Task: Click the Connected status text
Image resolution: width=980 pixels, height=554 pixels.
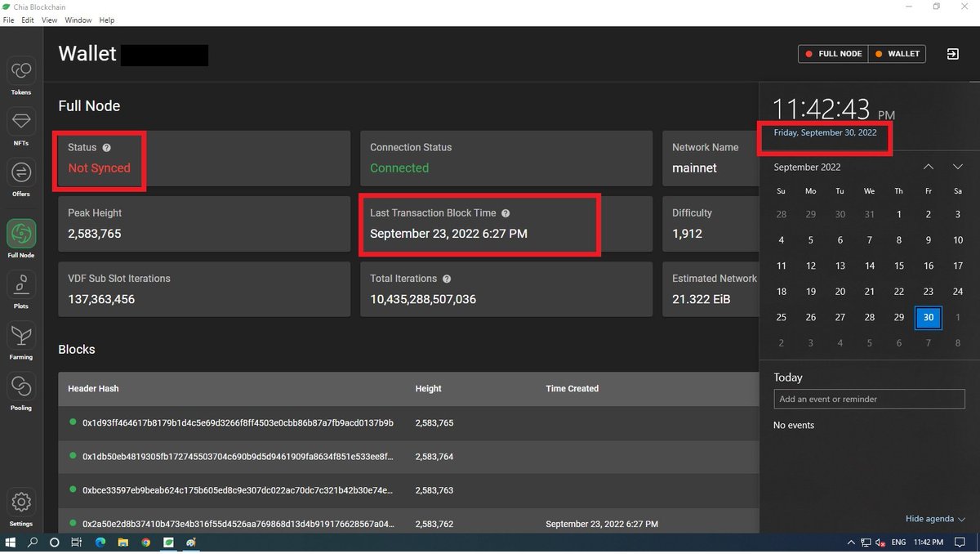Action: coord(399,168)
